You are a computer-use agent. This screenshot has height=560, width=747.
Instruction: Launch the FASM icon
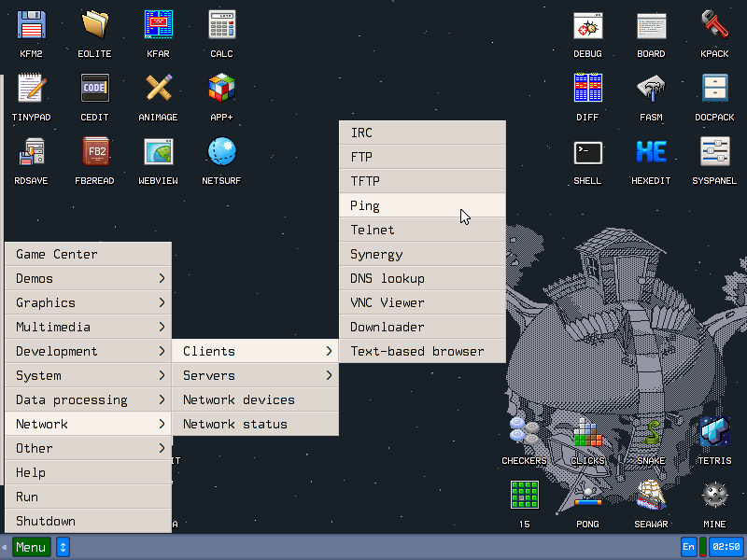(651, 88)
